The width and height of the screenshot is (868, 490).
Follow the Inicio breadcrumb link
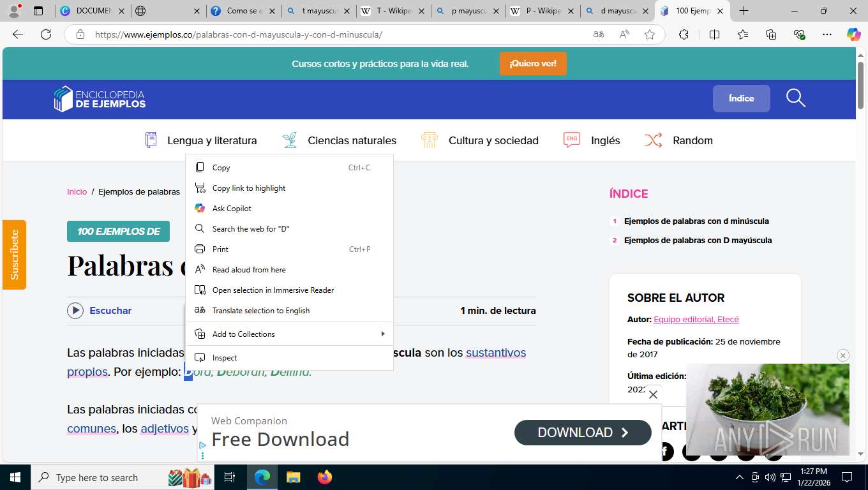(77, 192)
